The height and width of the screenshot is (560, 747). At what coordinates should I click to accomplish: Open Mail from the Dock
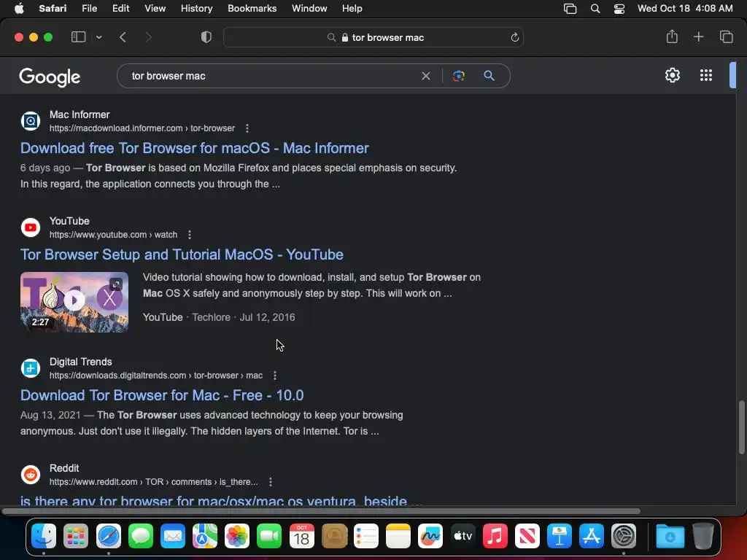pos(172,536)
